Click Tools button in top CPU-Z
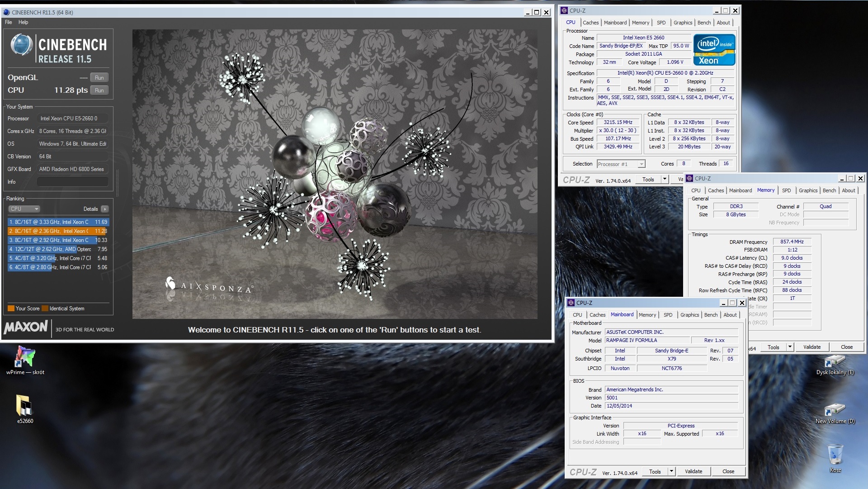 [x=648, y=179]
